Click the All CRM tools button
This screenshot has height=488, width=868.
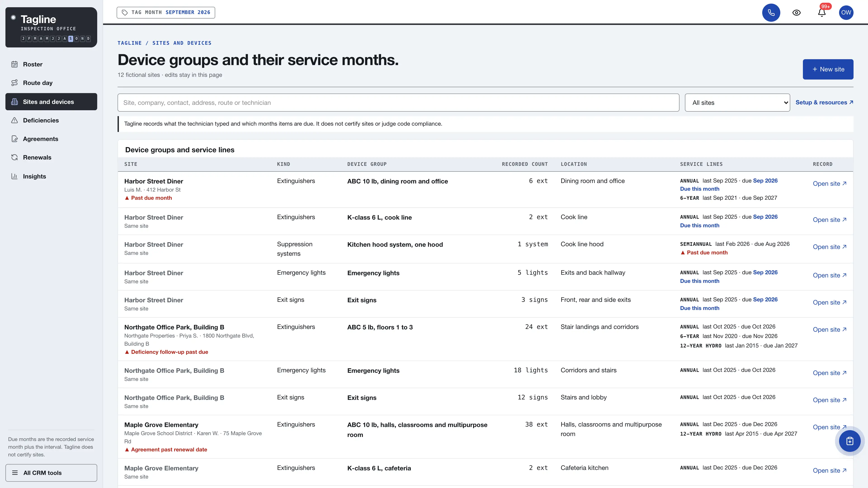(51, 473)
